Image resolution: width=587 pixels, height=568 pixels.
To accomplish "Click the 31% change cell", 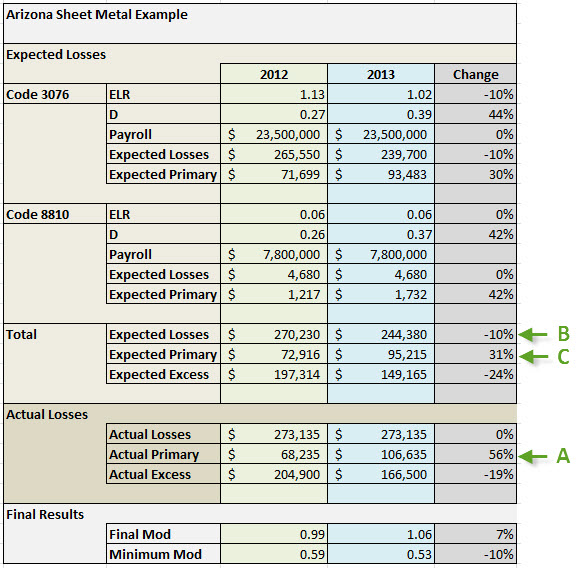I will [475, 354].
